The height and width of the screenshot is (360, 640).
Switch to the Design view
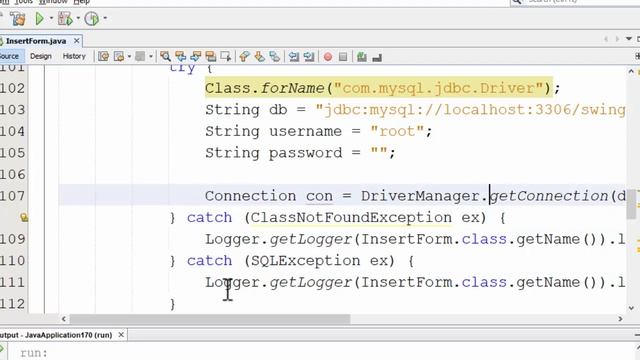(x=41, y=56)
